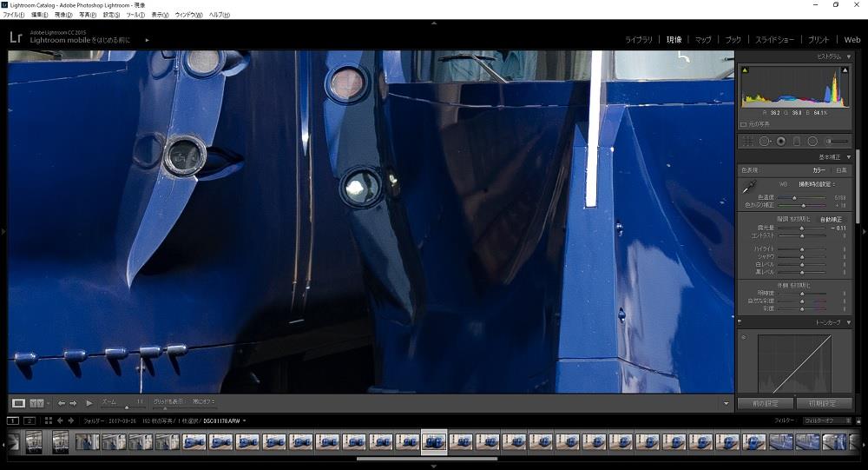Image resolution: width=868 pixels, height=470 pixels.
Task: Select previous photo with toolbar left arrow
Action: coord(62,403)
